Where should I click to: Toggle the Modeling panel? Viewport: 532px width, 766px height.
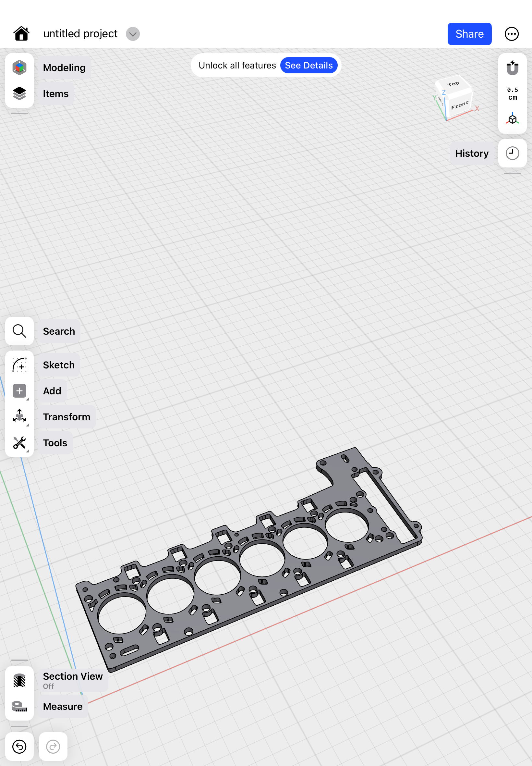click(x=19, y=68)
